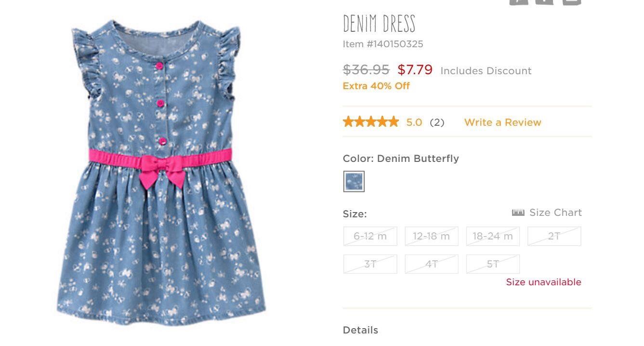Choose the 3T size option
This screenshot has width=644, height=346.
pyautogui.click(x=370, y=264)
